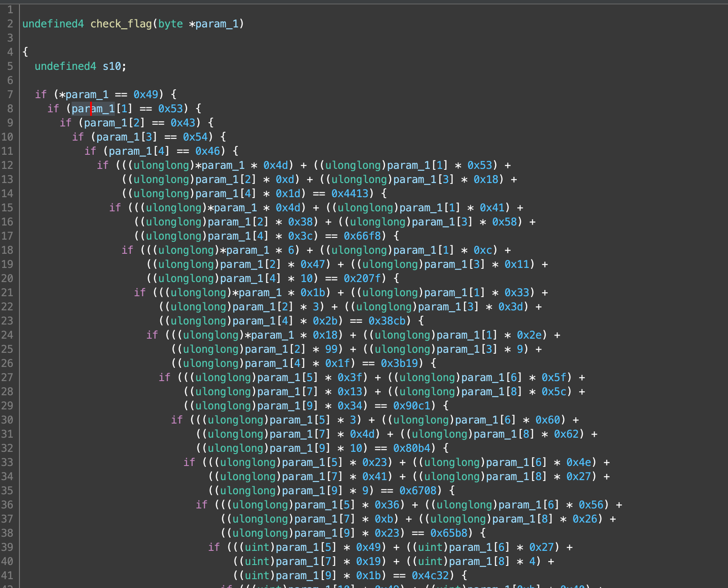Click the constant 0x80b4 on line 32
This screenshot has height=588, width=728.
pyautogui.click(x=412, y=448)
